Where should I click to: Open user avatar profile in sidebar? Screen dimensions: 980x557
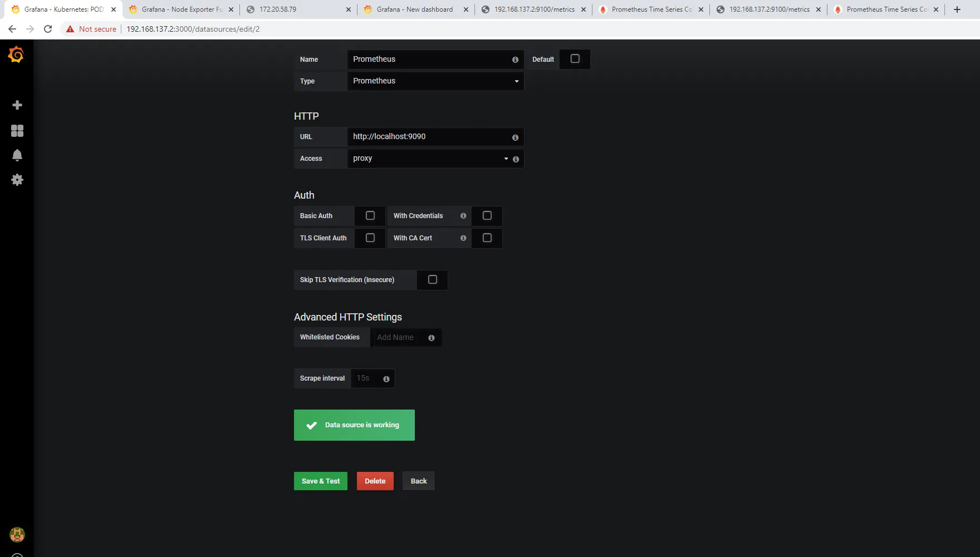[17, 535]
